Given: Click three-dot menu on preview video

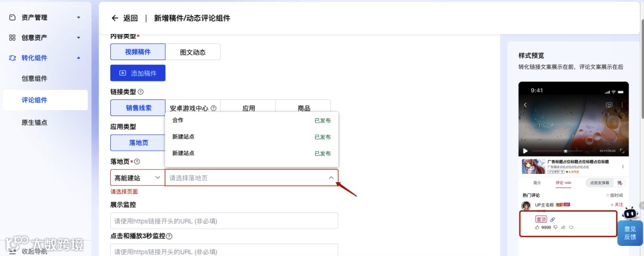Looking at the screenshot, I should [x=621, y=105].
